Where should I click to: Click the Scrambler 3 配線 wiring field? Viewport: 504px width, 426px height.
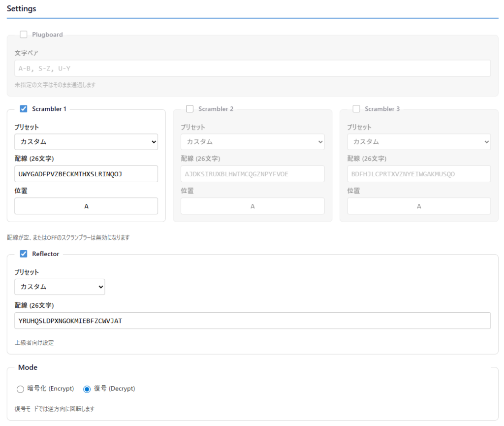419,174
